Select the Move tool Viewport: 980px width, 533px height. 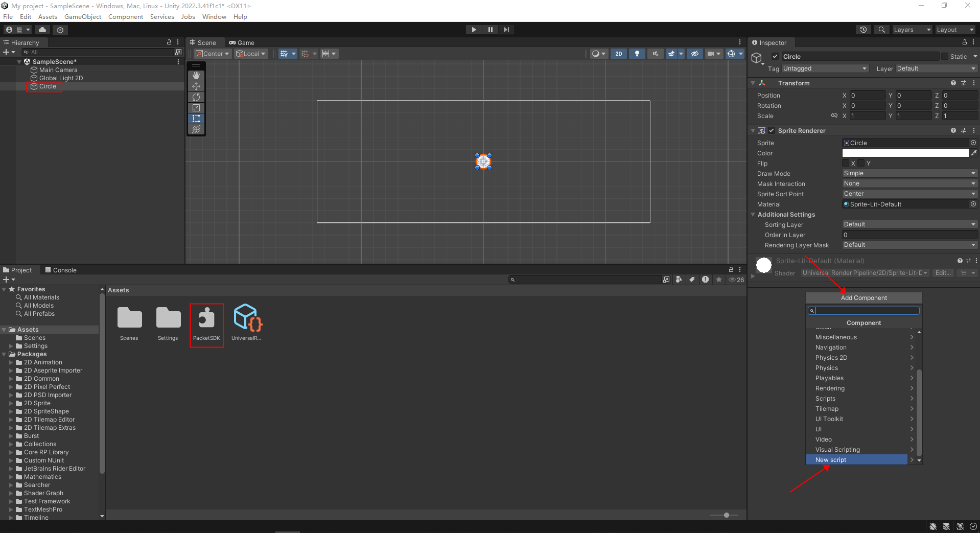(196, 86)
